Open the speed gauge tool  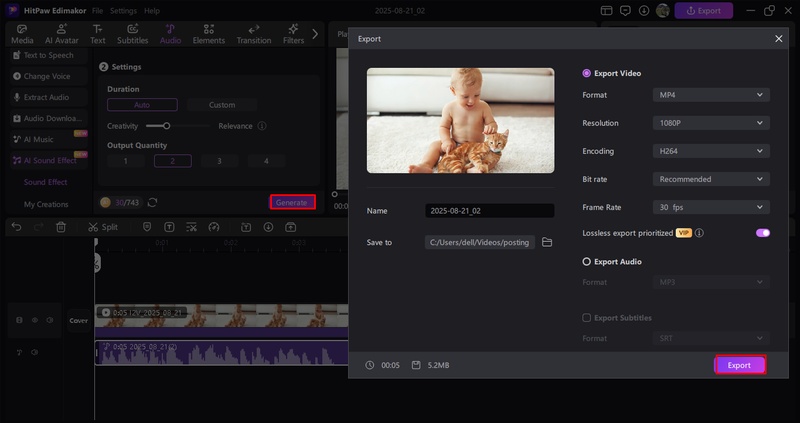coord(214,227)
